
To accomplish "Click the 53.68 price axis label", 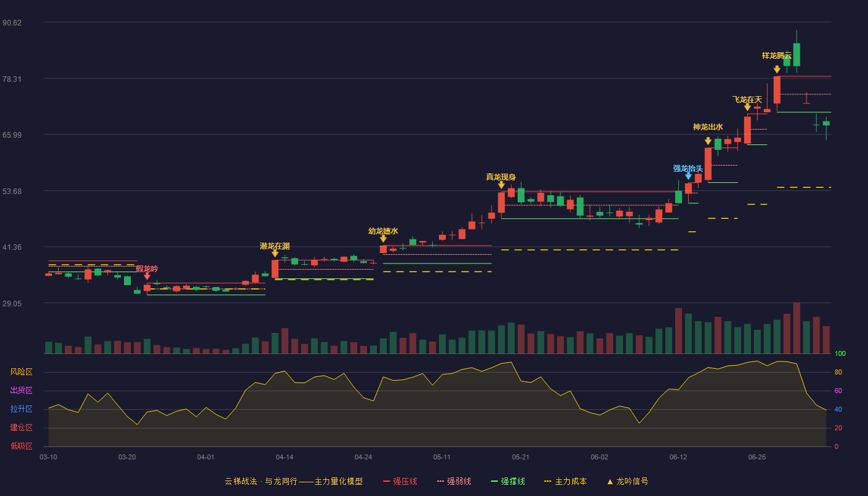I will [x=12, y=191].
